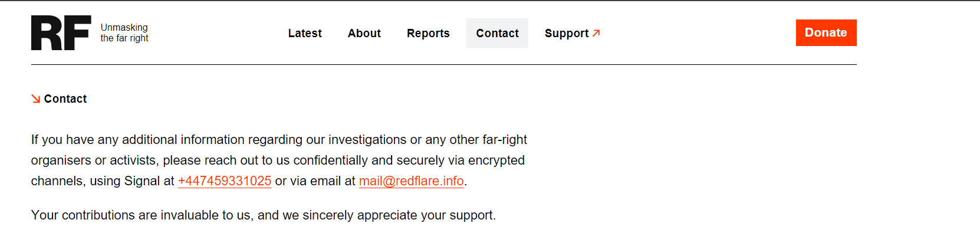Click the words 'or via email at'
This screenshot has width=980, height=249.
[x=315, y=181]
